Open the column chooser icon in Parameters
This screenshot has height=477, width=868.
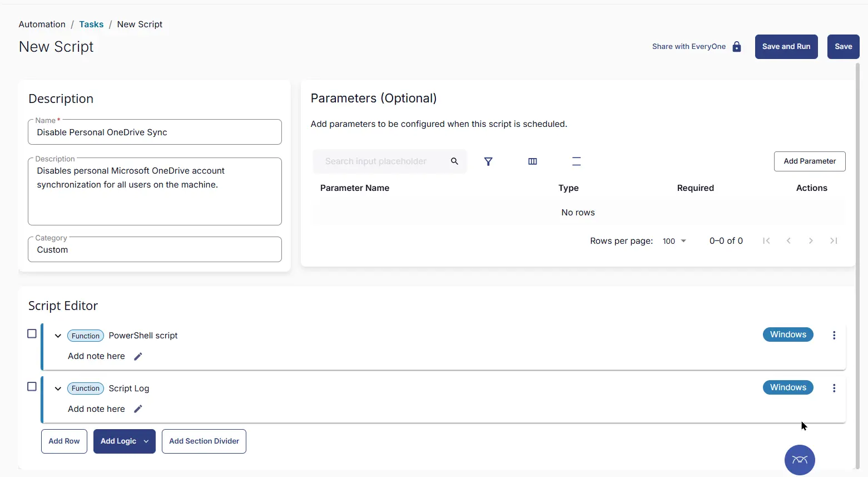[x=533, y=161]
